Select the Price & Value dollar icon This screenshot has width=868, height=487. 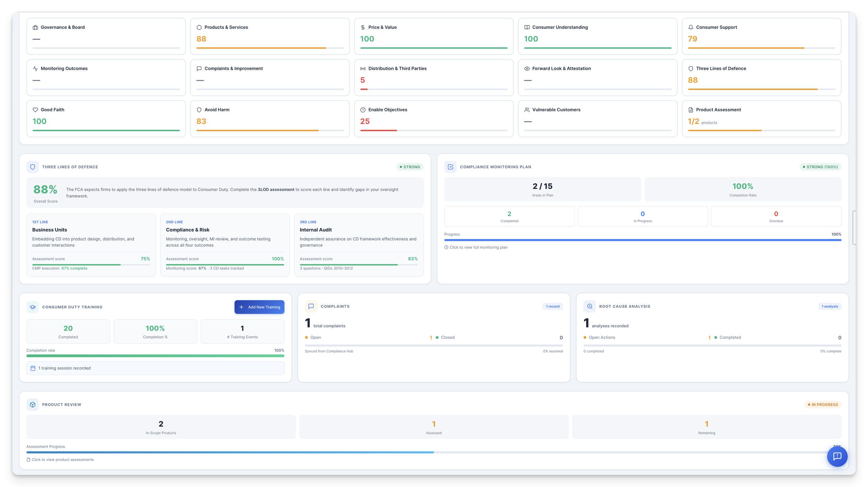point(362,27)
